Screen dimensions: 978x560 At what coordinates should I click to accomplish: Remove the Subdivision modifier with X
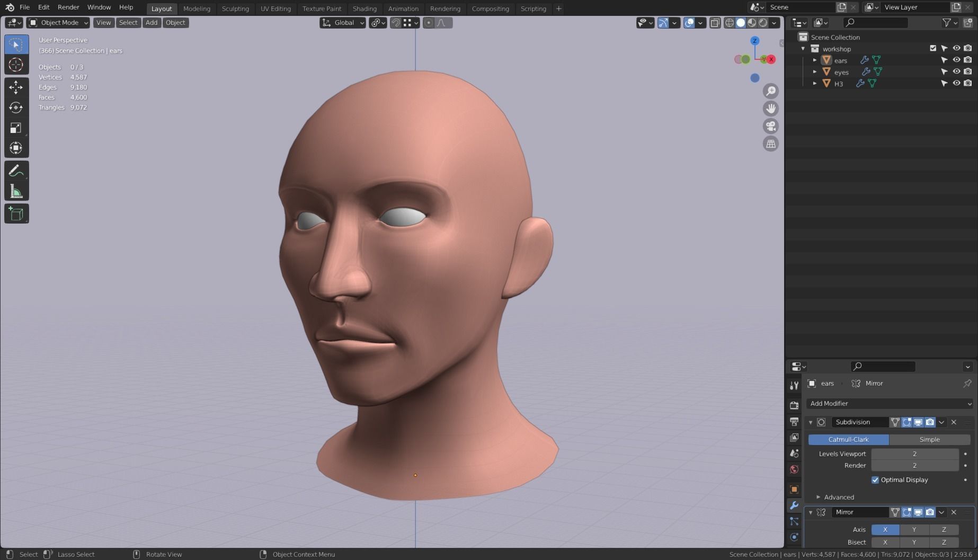[x=954, y=422]
